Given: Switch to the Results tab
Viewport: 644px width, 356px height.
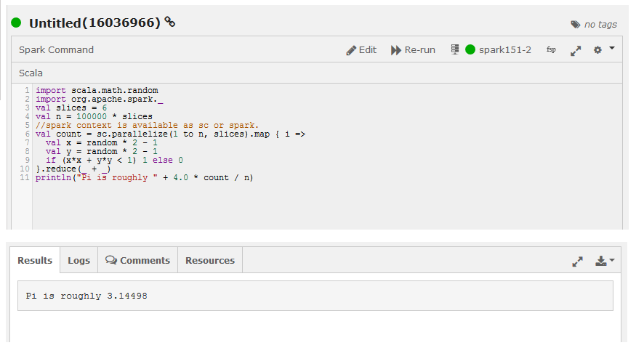Looking at the screenshot, I should [x=35, y=260].
